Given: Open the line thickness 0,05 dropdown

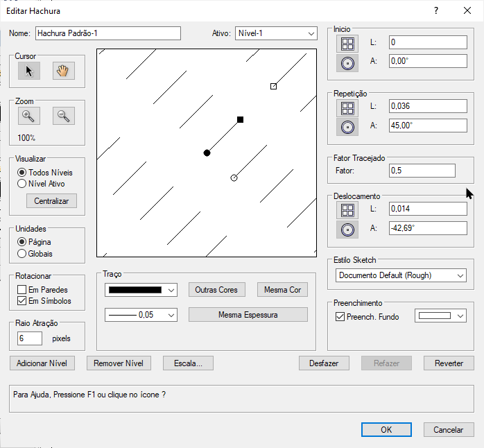Looking at the screenshot, I should [x=141, y=315].
